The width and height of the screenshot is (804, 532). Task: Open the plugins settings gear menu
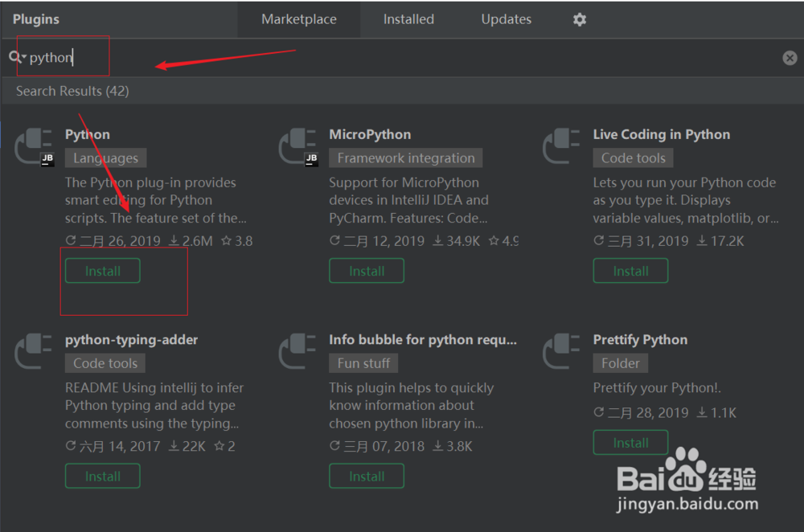pos(580,19)
